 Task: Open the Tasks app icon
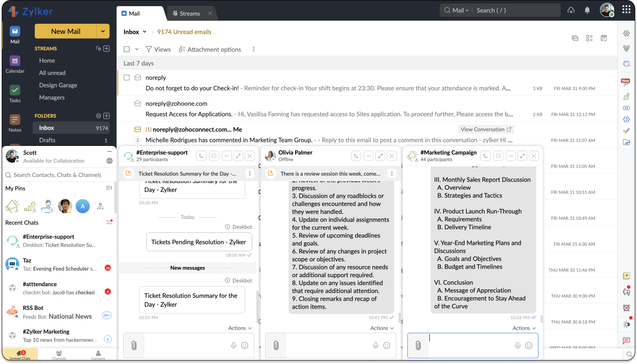pos(15,94)
